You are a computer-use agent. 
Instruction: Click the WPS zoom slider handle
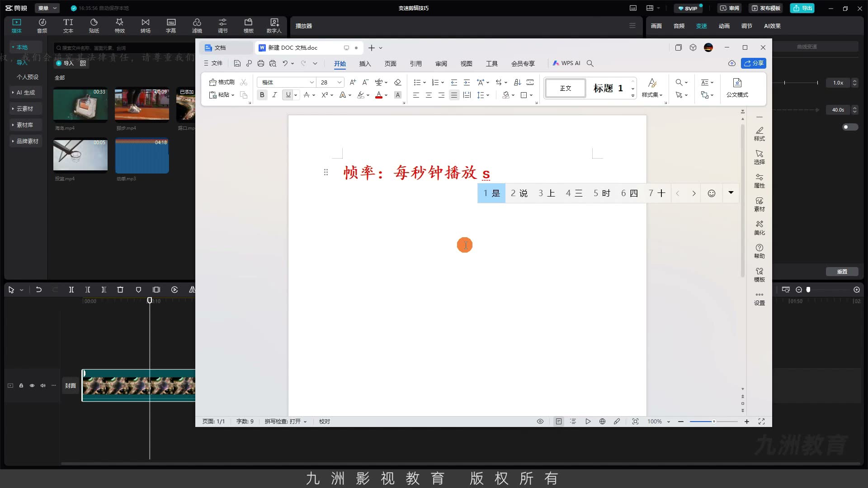pyautogui.click(x=714, y=422)
